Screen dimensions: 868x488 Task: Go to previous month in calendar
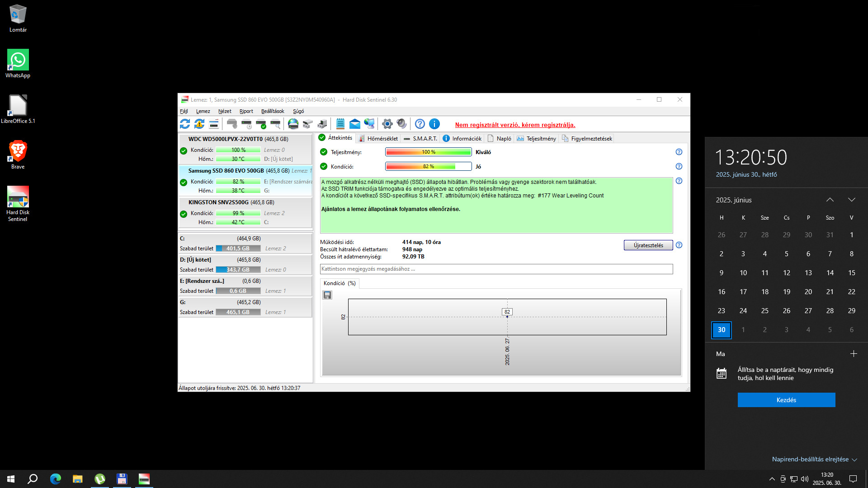coord(830,200)
